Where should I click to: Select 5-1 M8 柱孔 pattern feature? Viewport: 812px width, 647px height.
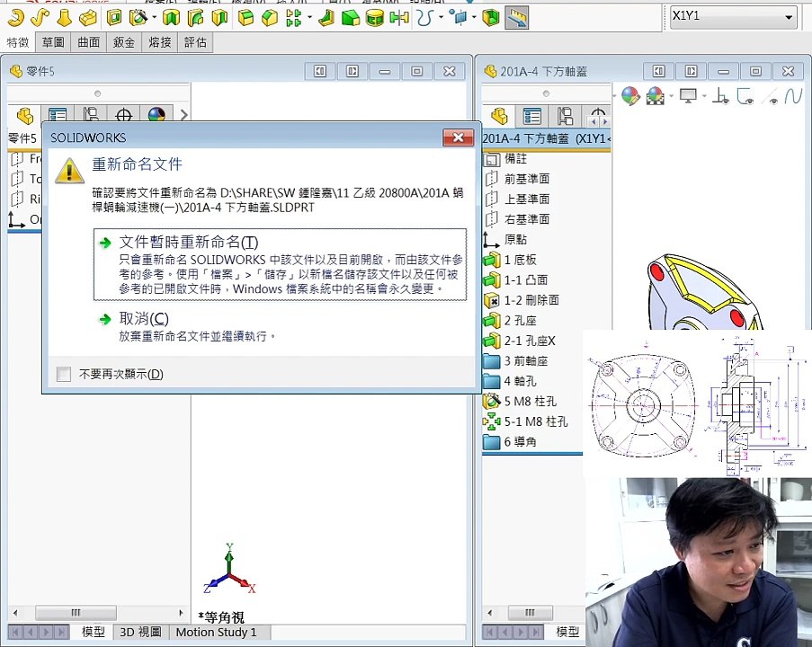point(526,421)
